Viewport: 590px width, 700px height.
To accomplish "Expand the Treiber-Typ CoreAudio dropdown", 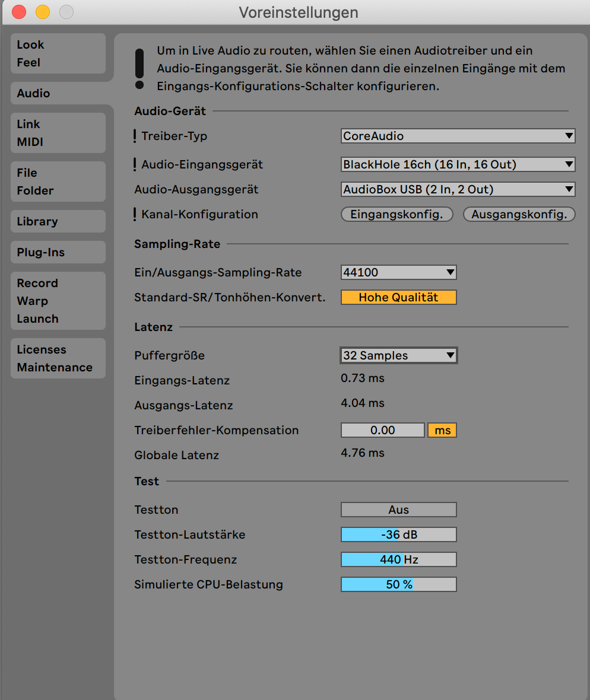I will 458,136.
